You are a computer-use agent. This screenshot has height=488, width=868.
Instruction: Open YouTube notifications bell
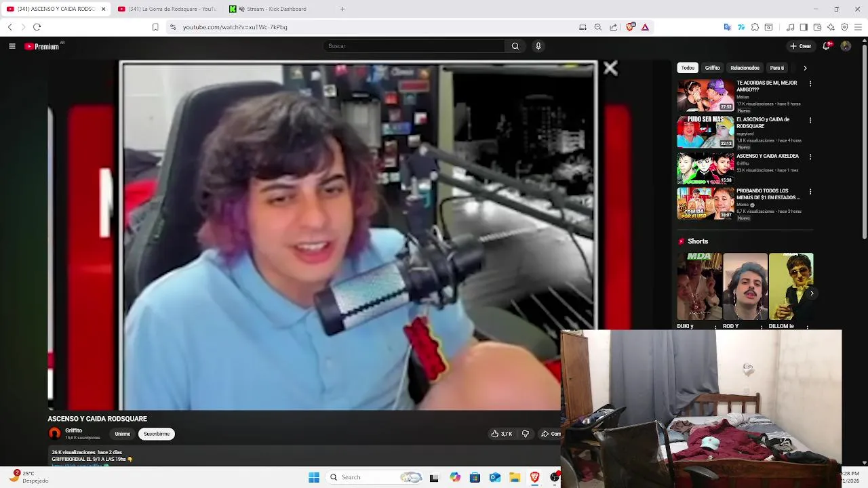pyautogui.click(x=827, y=46)
